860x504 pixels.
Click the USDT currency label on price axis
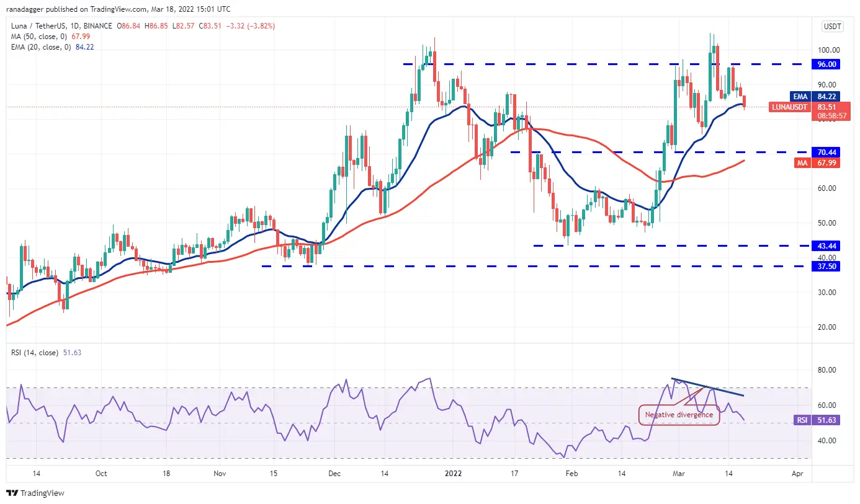click(x=831, y=27)
